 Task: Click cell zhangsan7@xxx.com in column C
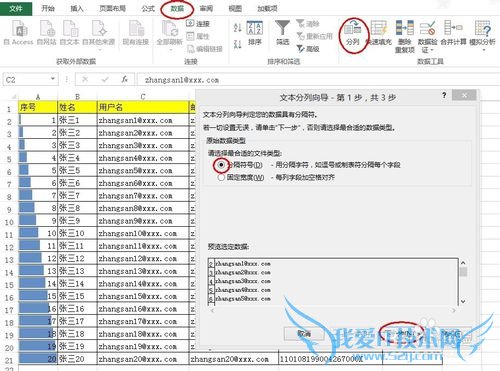pos(143,196)
